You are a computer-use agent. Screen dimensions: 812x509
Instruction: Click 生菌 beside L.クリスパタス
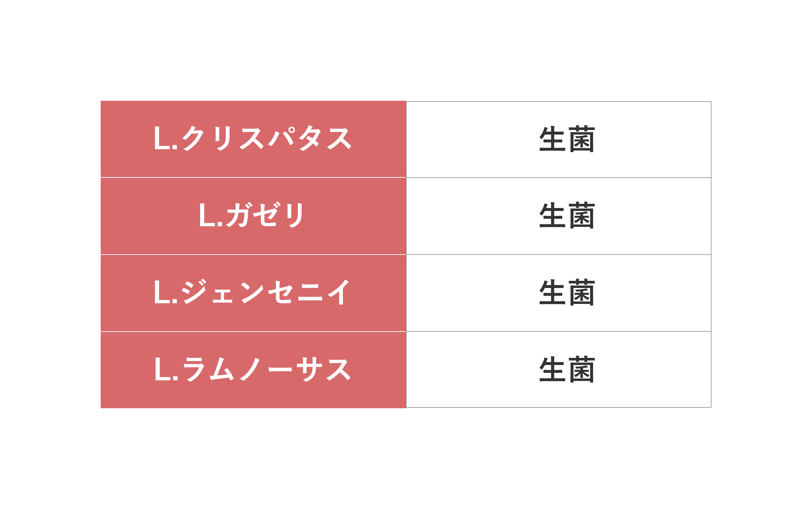point(567,139)
